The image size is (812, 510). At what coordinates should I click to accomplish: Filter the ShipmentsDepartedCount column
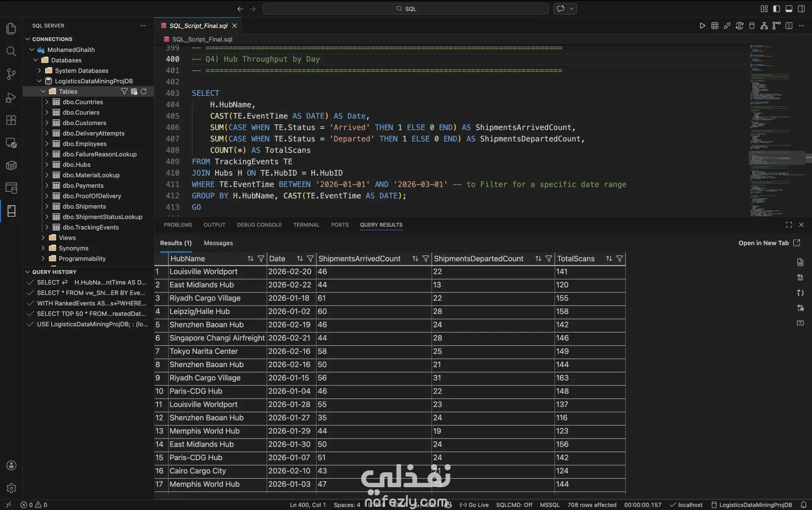click(x=549, y=259)
